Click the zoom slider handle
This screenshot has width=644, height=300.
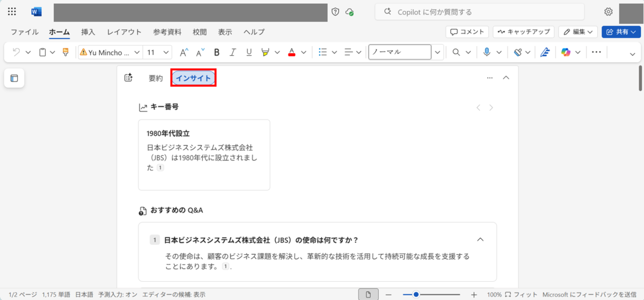coord(416,295)
